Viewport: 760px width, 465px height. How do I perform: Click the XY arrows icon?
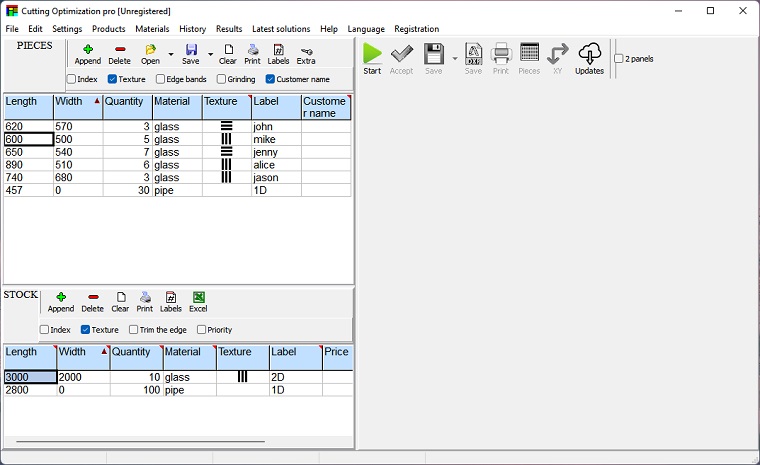point(558,57)
